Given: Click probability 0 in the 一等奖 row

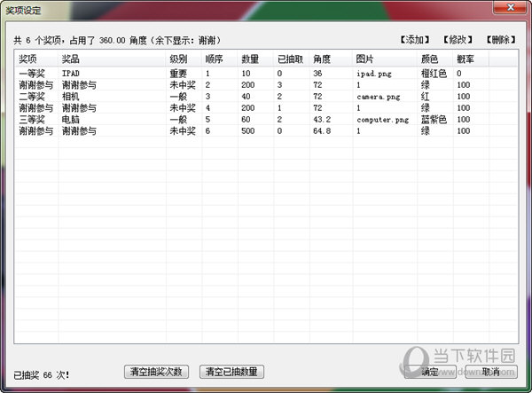Looking at the screenshot, I should tap(458, 74).
